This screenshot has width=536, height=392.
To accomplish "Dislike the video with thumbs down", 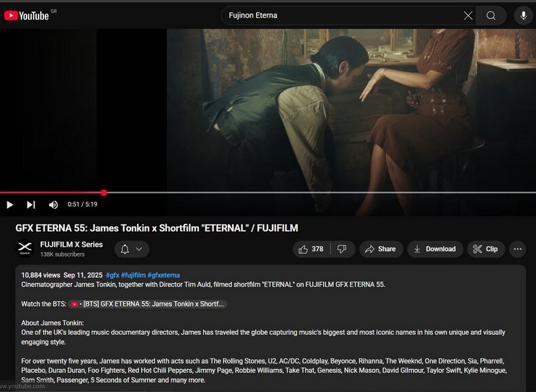I will (x=342, y=249).
